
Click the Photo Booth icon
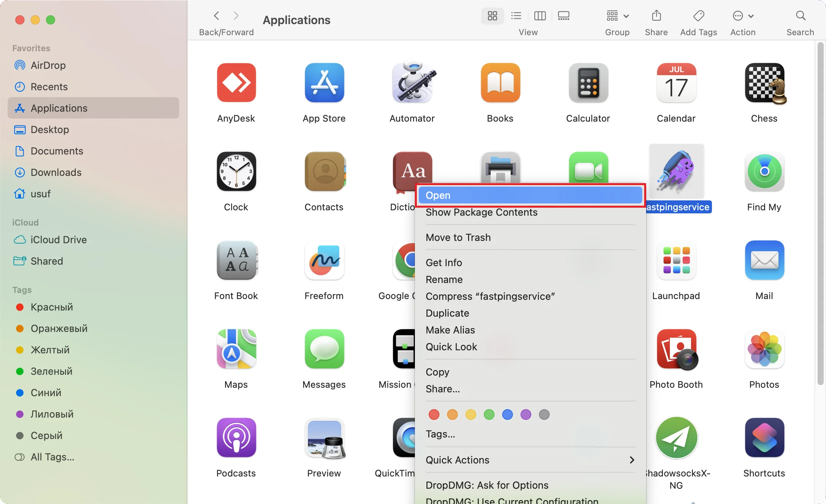[676, 349]
